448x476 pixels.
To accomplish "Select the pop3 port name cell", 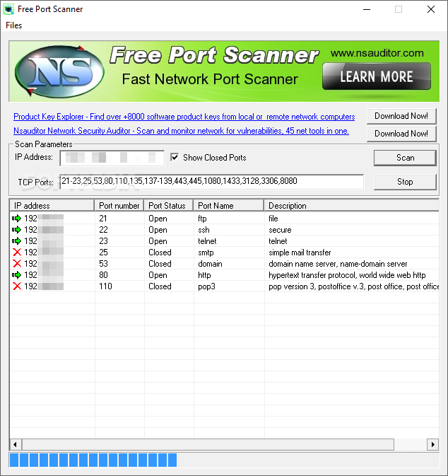I will (x=206, y=286).
